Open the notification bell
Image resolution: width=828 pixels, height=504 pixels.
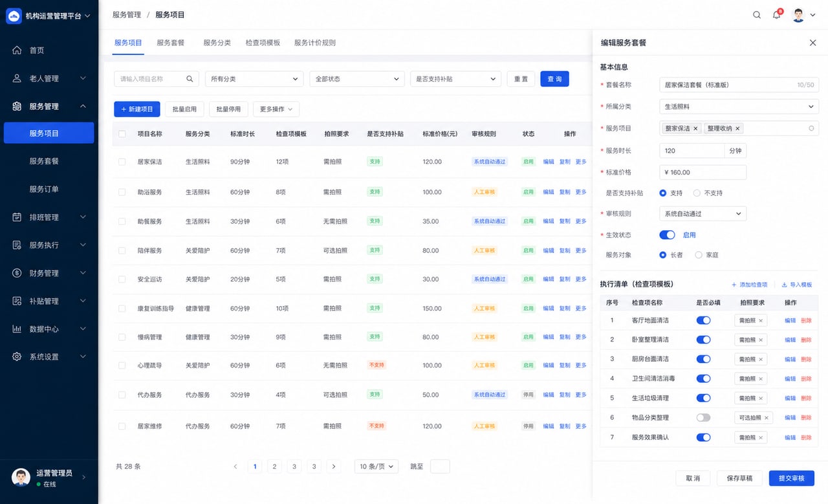(777, 15)
